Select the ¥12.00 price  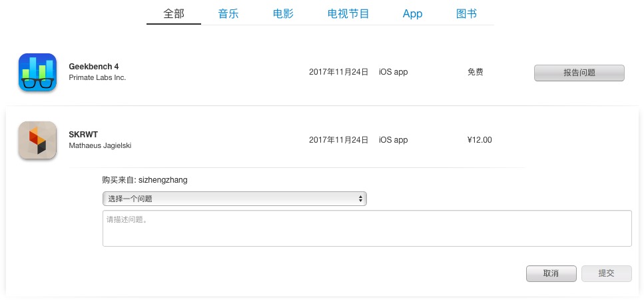click(480, 140)
